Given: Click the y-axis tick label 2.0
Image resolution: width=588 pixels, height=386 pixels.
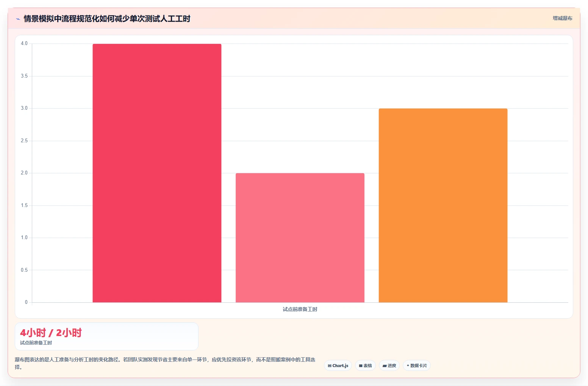Looking at the screenshot, I should [24, 173].
